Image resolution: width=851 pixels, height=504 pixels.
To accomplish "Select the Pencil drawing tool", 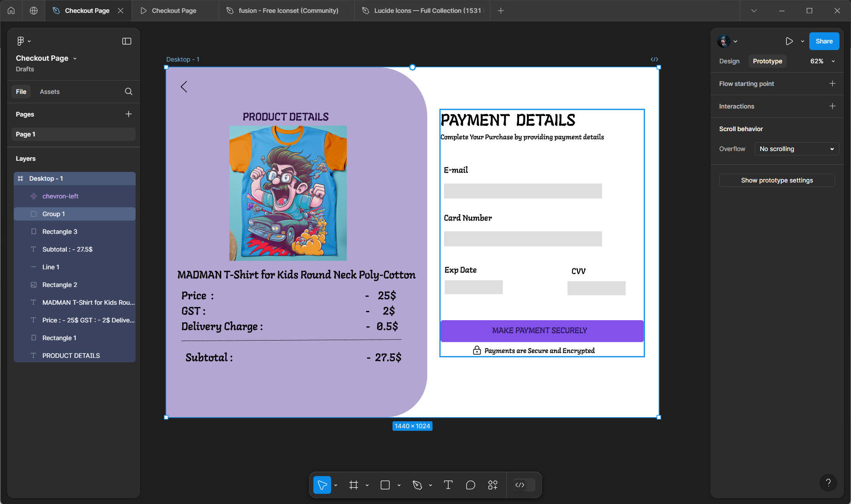I will 417,485.
